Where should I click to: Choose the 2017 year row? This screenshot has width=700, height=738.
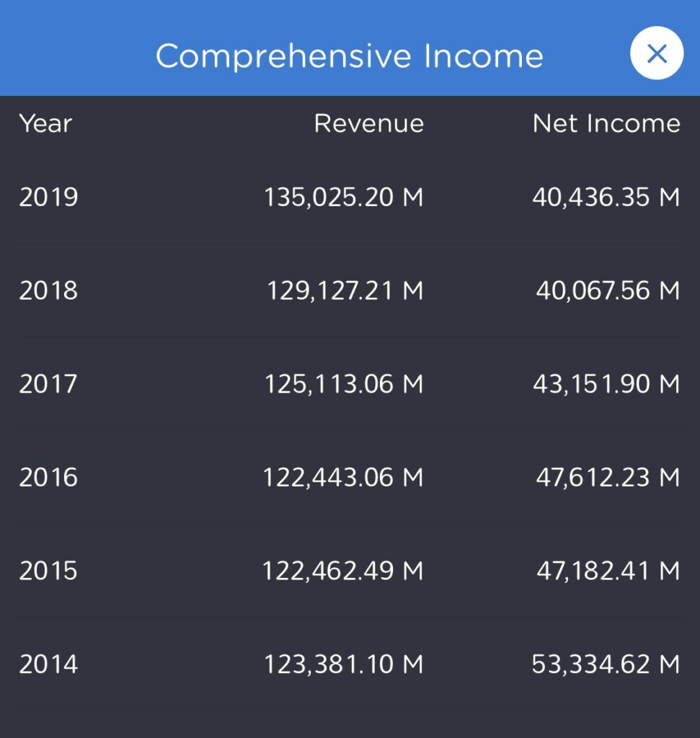[x=48, y=383]
